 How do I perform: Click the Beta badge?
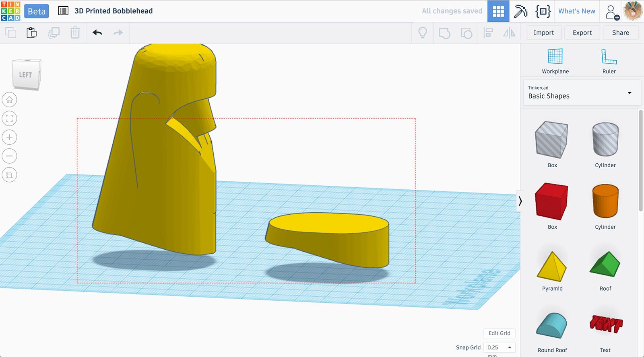tap(37, 11)
